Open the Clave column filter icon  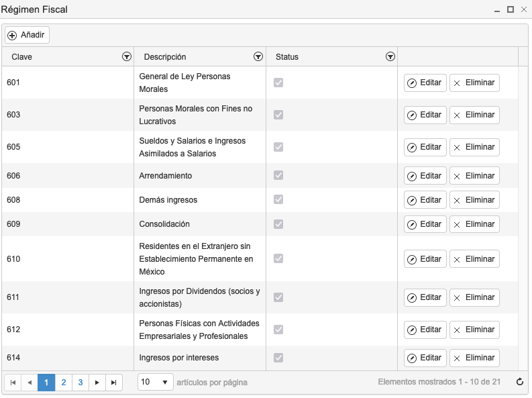point(127,56)
